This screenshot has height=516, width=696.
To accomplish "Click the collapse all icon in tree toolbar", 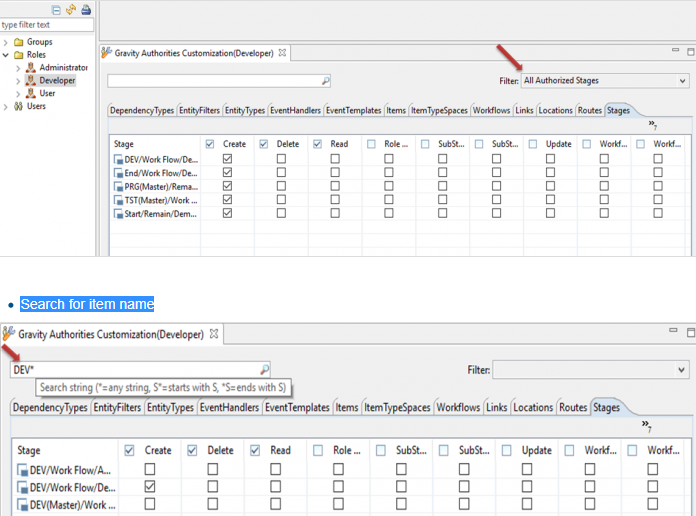I will coord(56,10).
